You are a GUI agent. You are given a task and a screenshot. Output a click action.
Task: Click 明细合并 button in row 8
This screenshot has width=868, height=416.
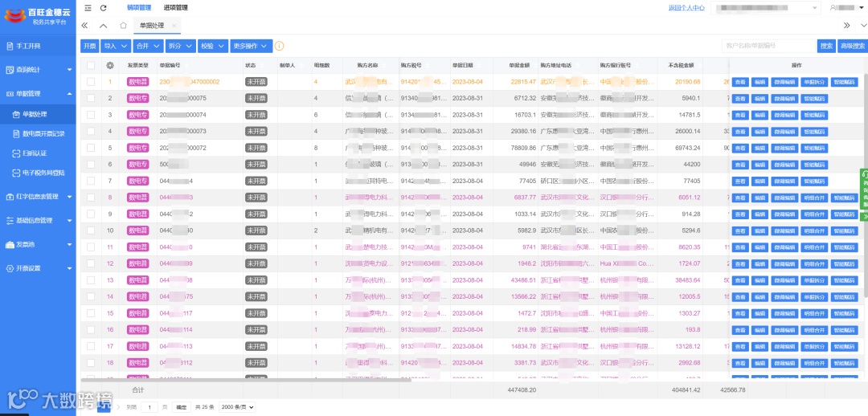pyautogui.click(x=814, y=198)
